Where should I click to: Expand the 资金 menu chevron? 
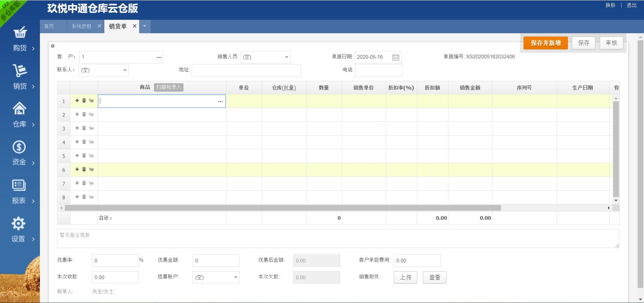(33, 163)
